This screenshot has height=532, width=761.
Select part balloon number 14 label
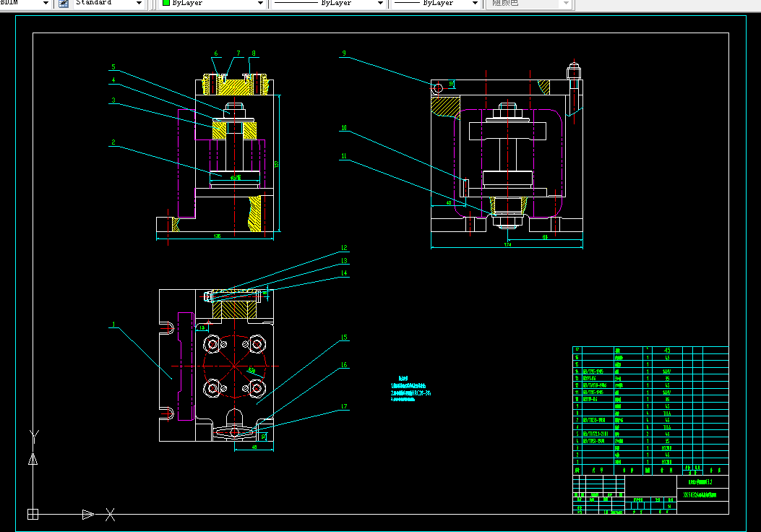point(344,273)
